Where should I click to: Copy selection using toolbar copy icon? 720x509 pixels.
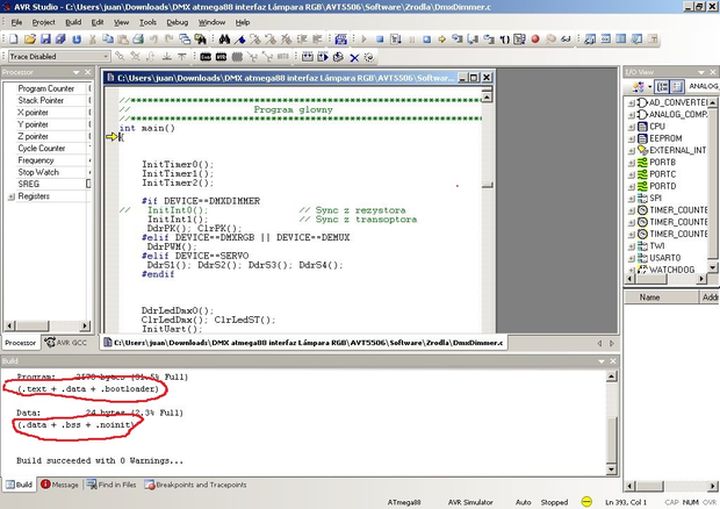tap(108, 40)
